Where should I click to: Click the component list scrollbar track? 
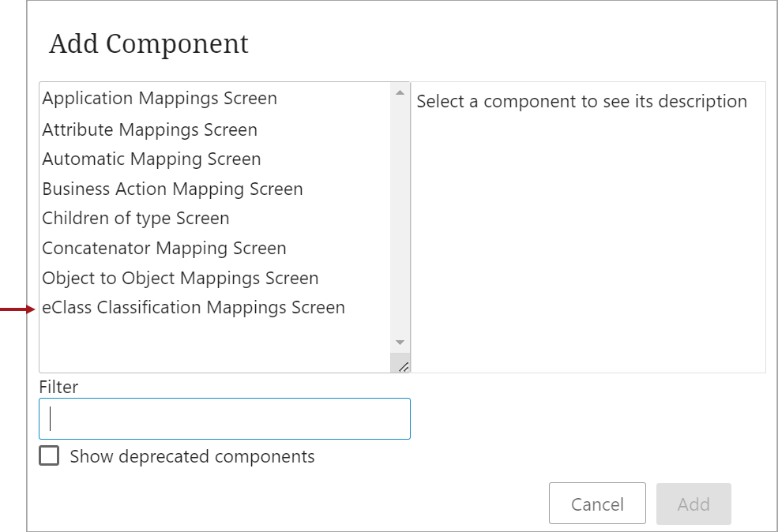(x=400, y=218)
